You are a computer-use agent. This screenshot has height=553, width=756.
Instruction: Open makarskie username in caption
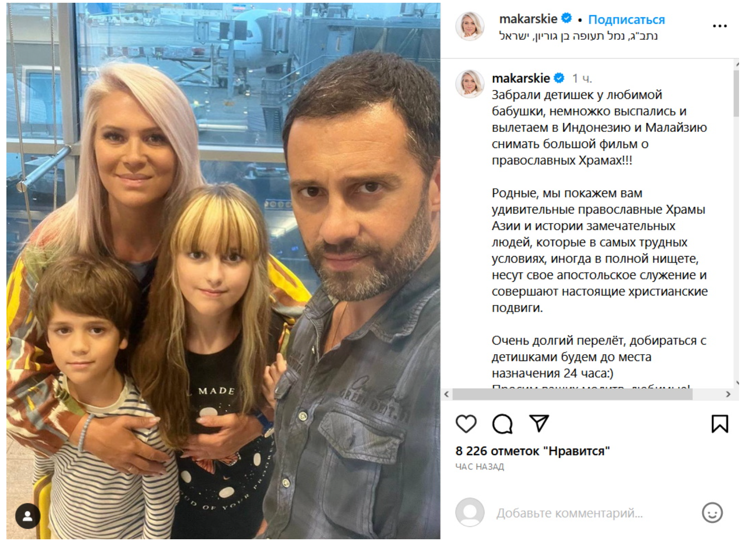pos(521,78)
